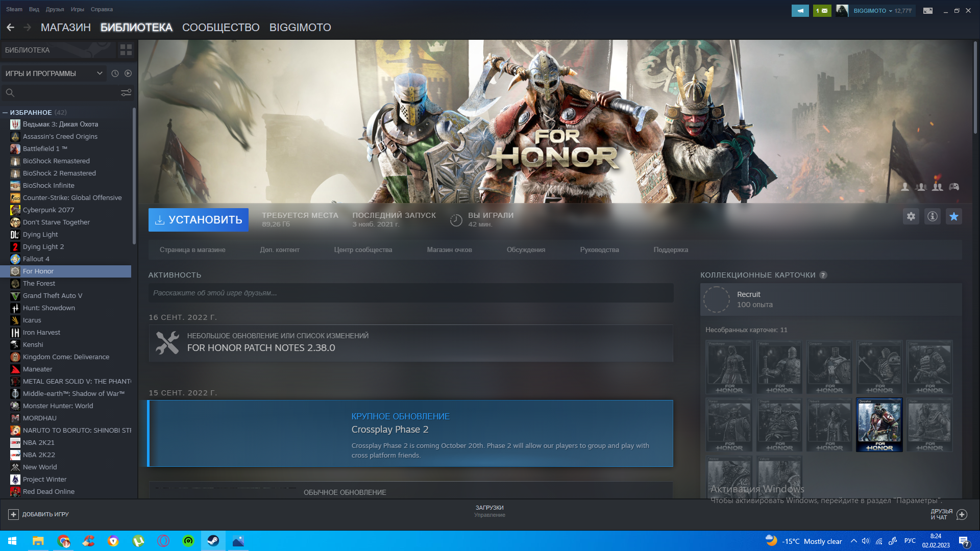Open Доп. контент link

[280, 250]
